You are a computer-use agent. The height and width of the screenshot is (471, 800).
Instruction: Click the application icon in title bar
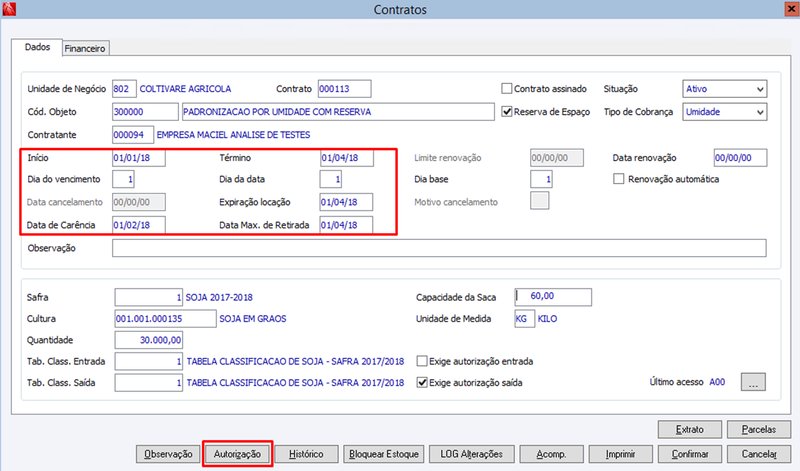click(x=9, y=9)
